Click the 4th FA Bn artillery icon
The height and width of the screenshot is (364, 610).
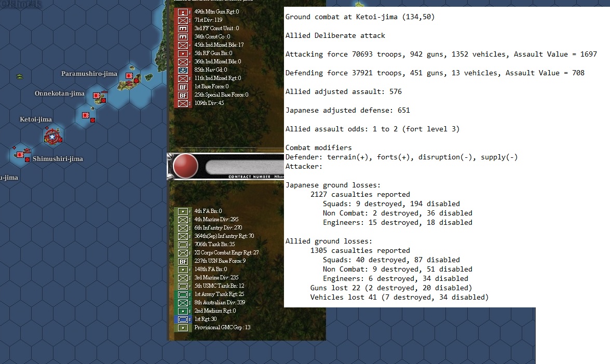tap(183, 211)
